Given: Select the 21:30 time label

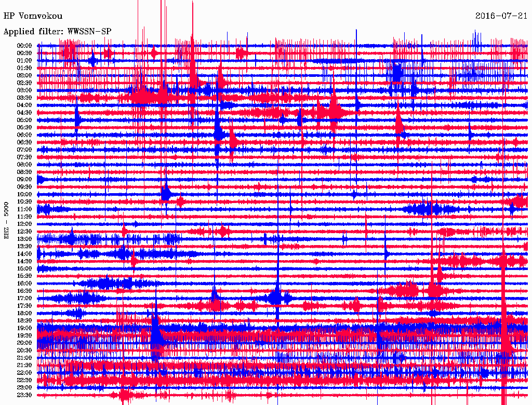Looking at the screenshot, I should pyautogui.click(x=24, y=366).
